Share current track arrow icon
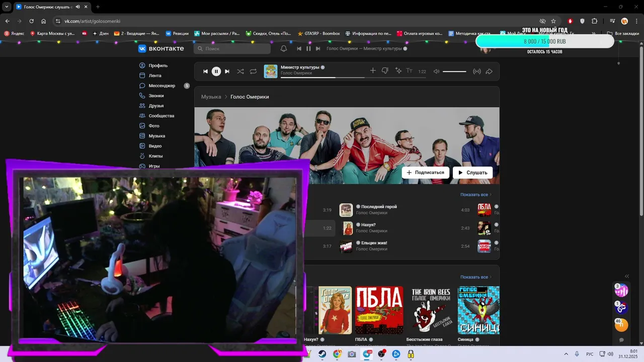Image resolution: width=644 pixels, height=362 pixels. pyautogui.click(x=489, y=71)
